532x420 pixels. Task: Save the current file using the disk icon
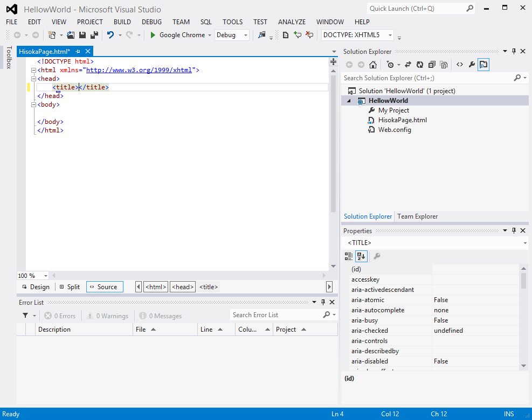[x=82, y=35]
